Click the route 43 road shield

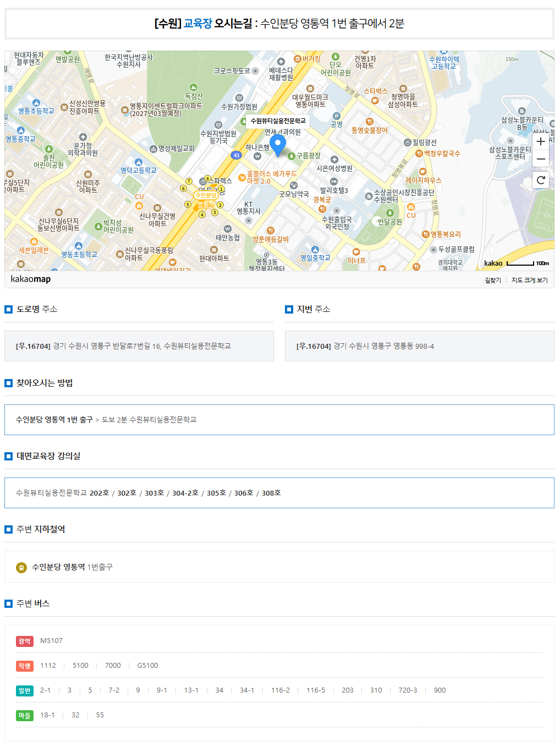[236, 155]
